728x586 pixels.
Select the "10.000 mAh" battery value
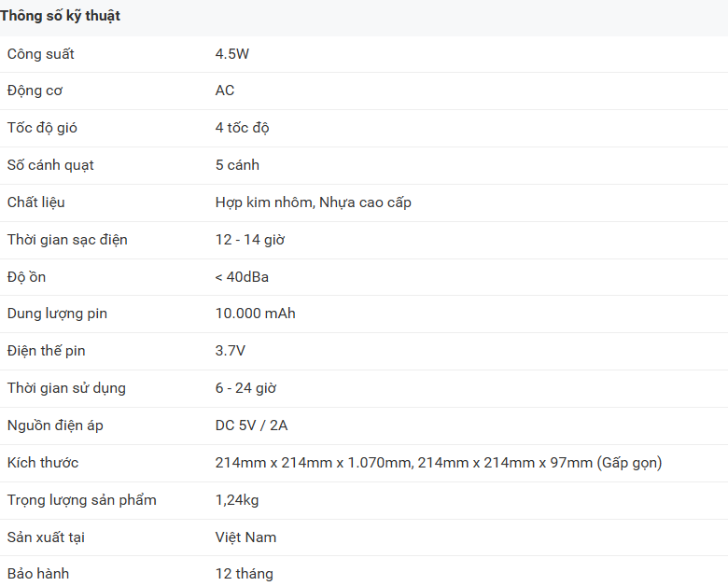(x=255, y=314)
